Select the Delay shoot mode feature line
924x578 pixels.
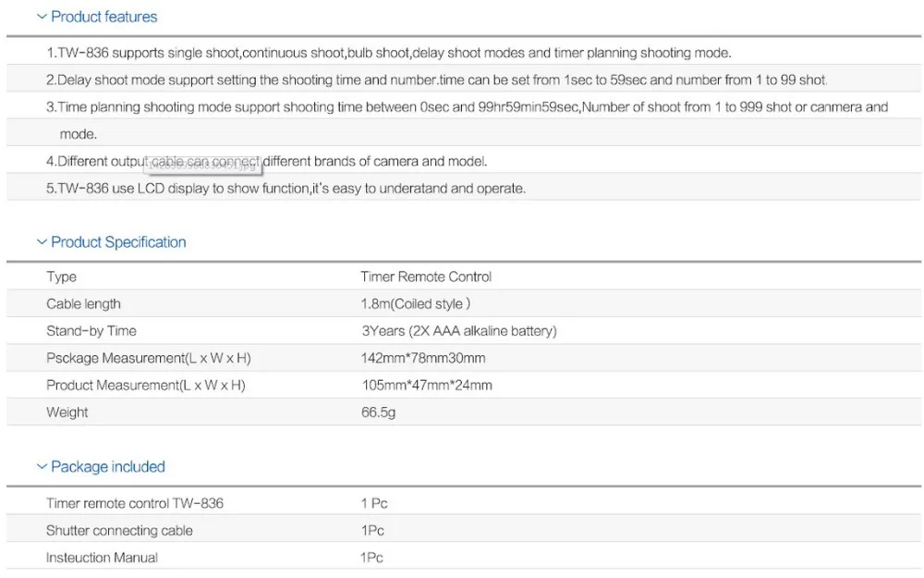(437, 80)
